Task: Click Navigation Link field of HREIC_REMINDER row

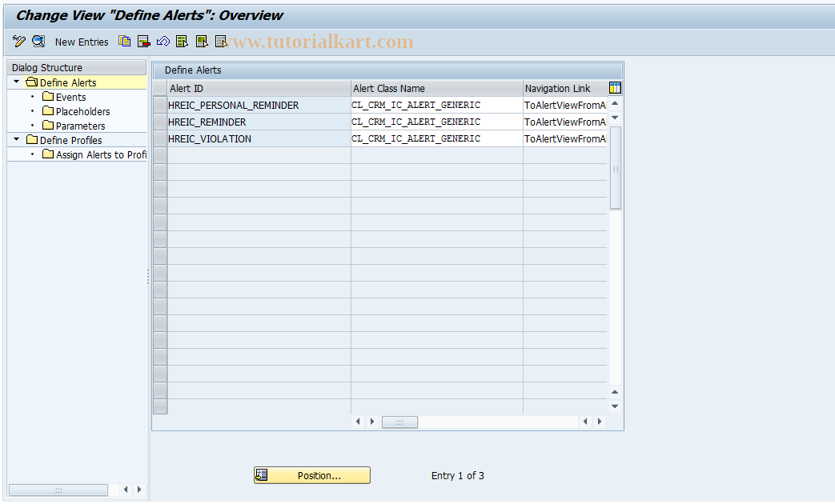Action: tap(565, 122)
